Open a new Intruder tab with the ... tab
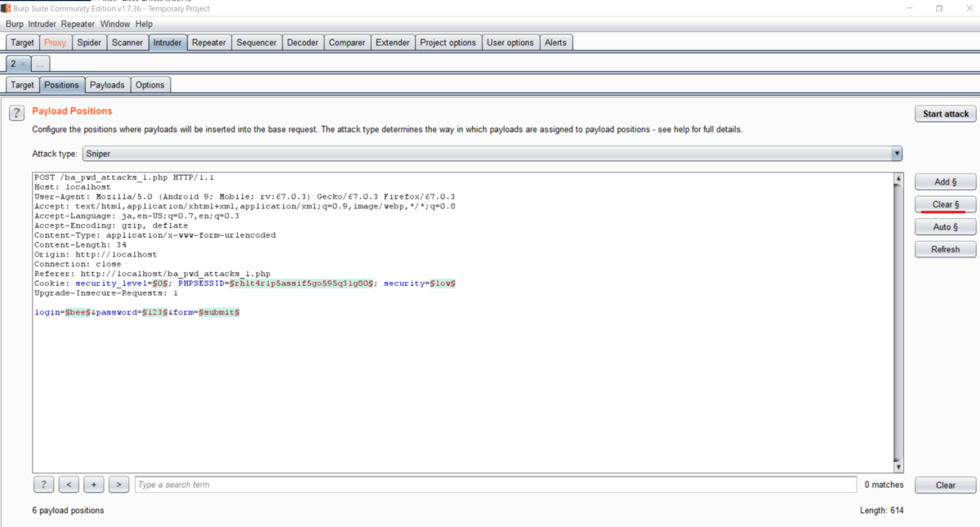The height and width of the screenshot is (527, 980). pos(41,63)
